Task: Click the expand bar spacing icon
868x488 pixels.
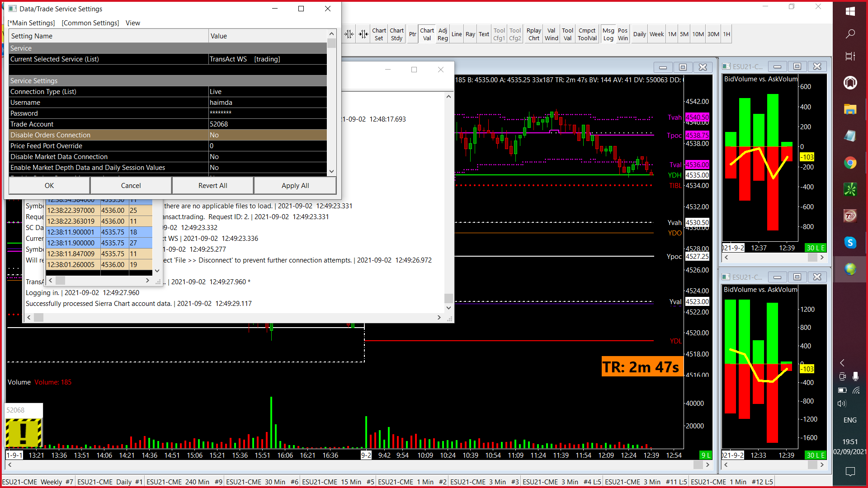Action: point(363,34)
